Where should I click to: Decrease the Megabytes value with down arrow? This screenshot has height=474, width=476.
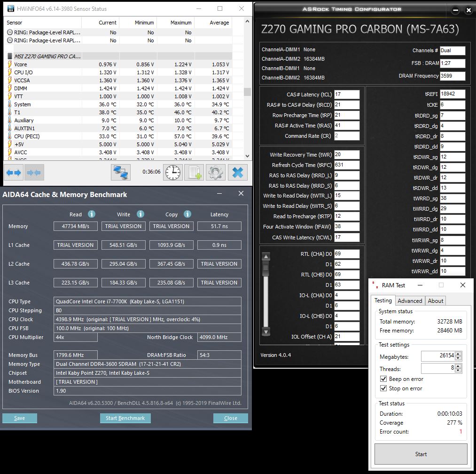(x=458, y=358)
